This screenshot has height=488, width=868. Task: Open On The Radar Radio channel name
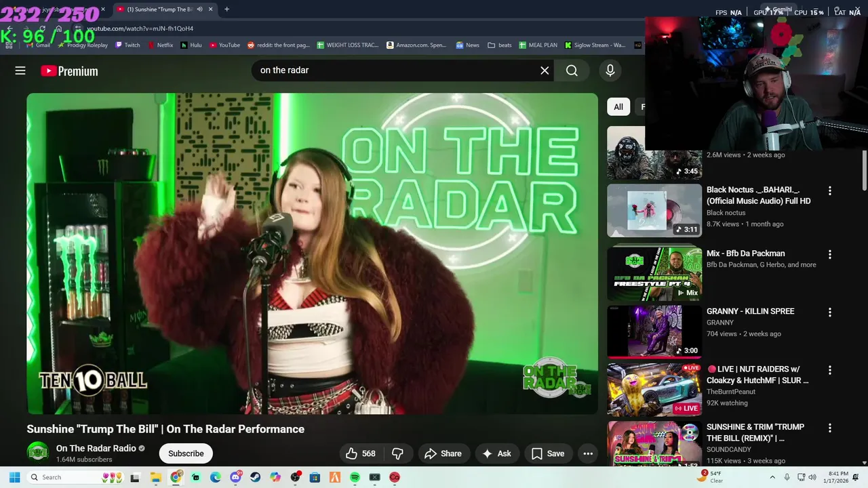(x=96, y=448)
